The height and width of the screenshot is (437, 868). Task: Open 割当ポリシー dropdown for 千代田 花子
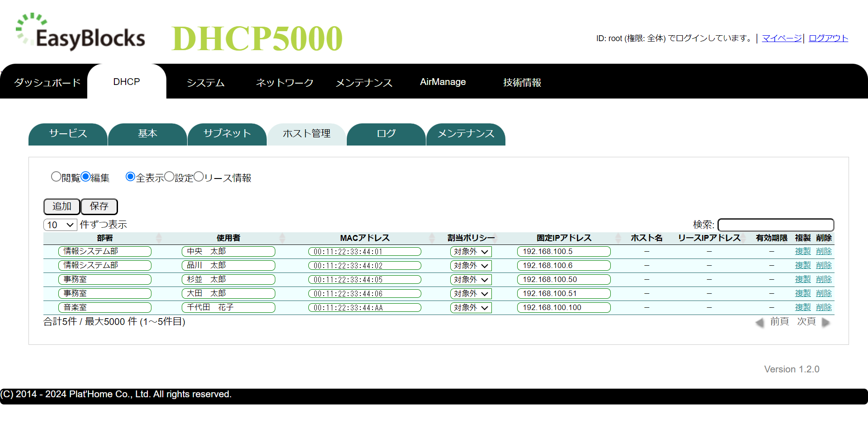[x=471, y=308]
